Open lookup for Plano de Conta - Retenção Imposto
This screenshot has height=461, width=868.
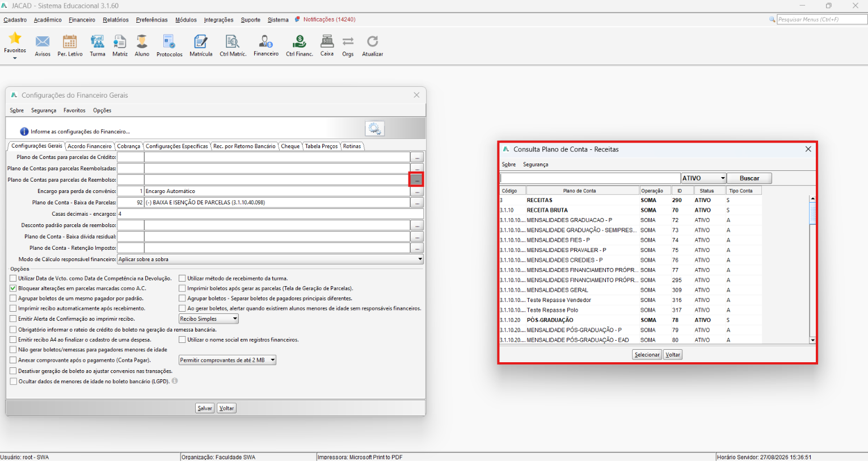coord(417,248)
